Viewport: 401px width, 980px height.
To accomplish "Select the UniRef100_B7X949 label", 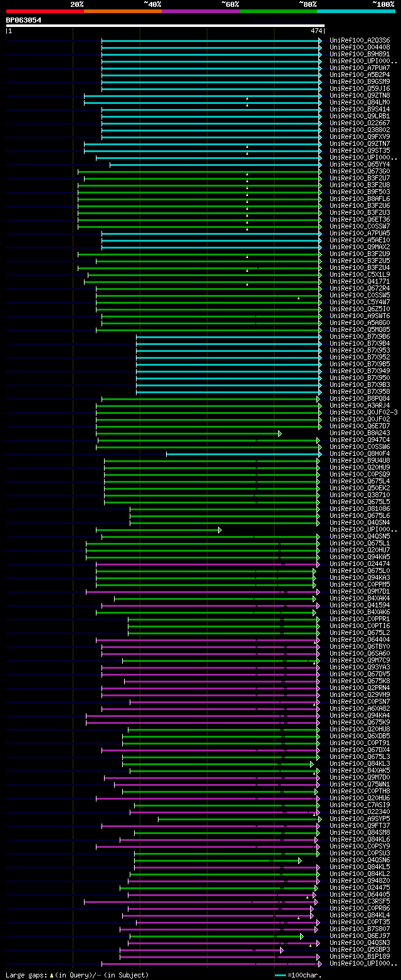I will pyautogui.click(x=361, y=371).
